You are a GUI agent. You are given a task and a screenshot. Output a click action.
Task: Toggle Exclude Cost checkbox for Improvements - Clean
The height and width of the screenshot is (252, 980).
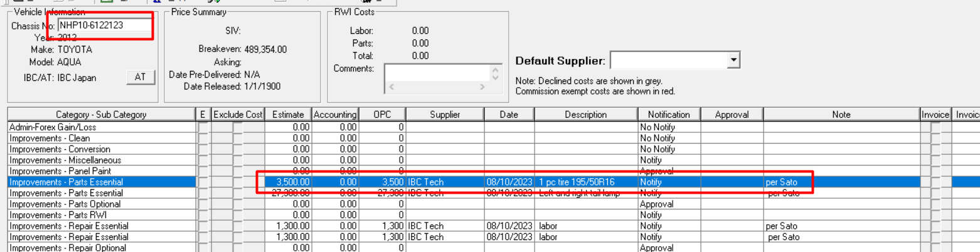(237, 138)
